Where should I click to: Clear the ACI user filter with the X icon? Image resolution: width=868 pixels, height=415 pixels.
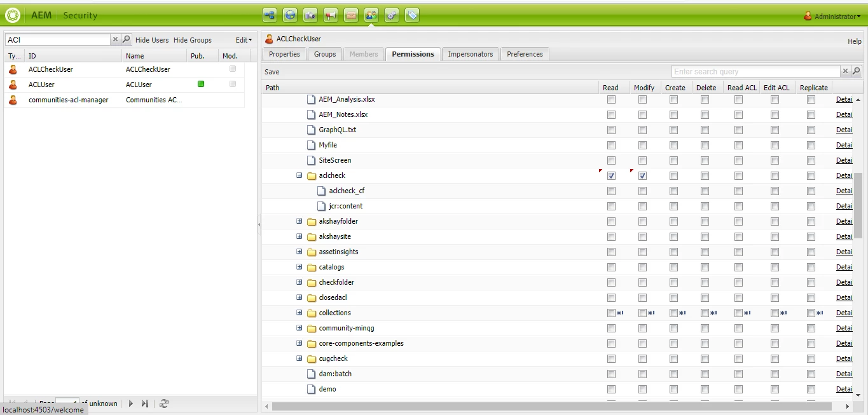[x=115, y=39]
